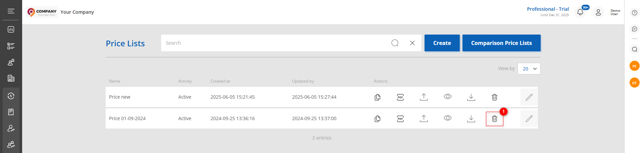The image size is (644, 153).
Task: Clear the search with X icon
Action: tap(412, 43)
